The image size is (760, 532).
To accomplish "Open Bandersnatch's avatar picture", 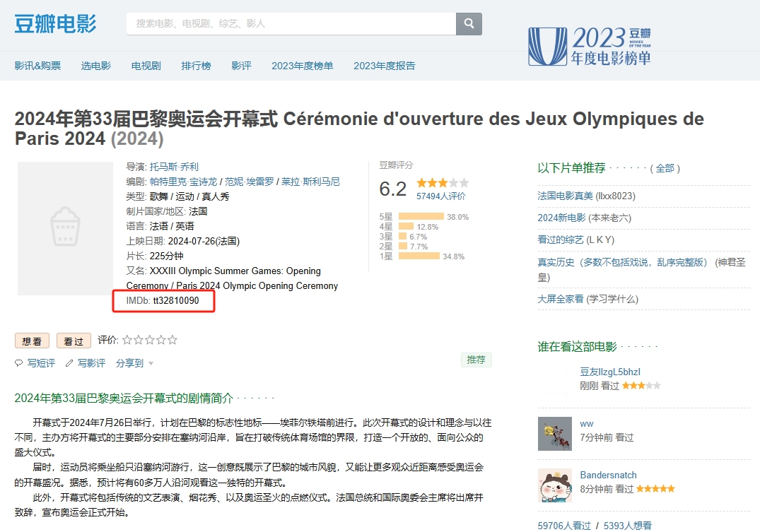I will (x=554, y=485).
